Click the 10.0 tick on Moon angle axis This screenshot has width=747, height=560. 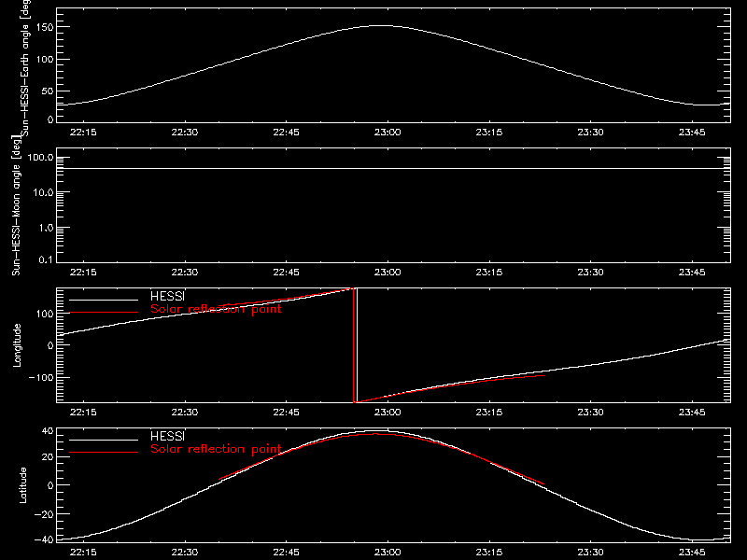[43, 192]
